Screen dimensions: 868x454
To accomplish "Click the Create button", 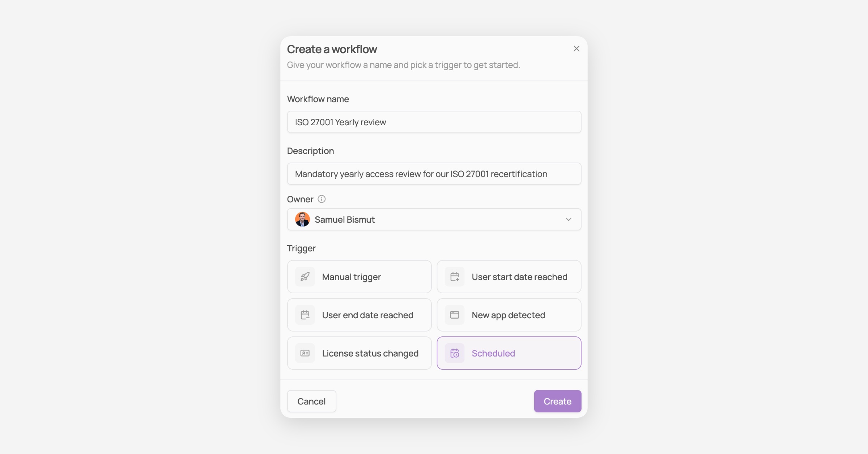I will (557, 401).
